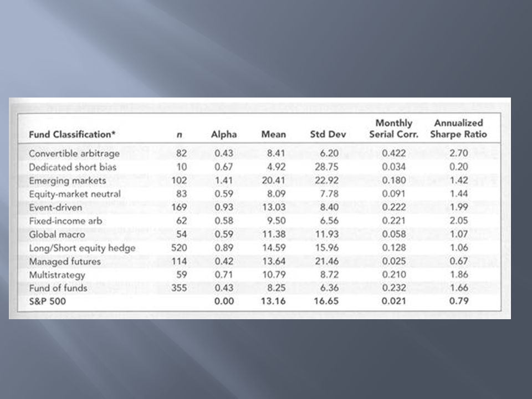This screenshot has height=399, width=532.
Task: Click Mean value 20.41 for Emerging markets
Action: coord(273,180)
